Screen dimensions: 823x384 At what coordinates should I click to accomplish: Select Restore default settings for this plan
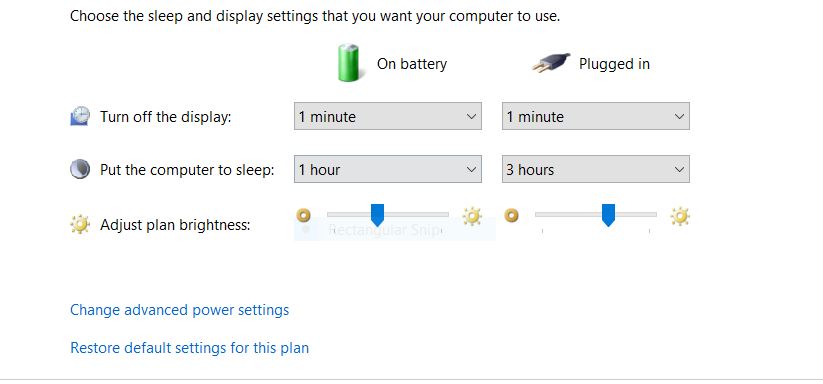point(189,348)
